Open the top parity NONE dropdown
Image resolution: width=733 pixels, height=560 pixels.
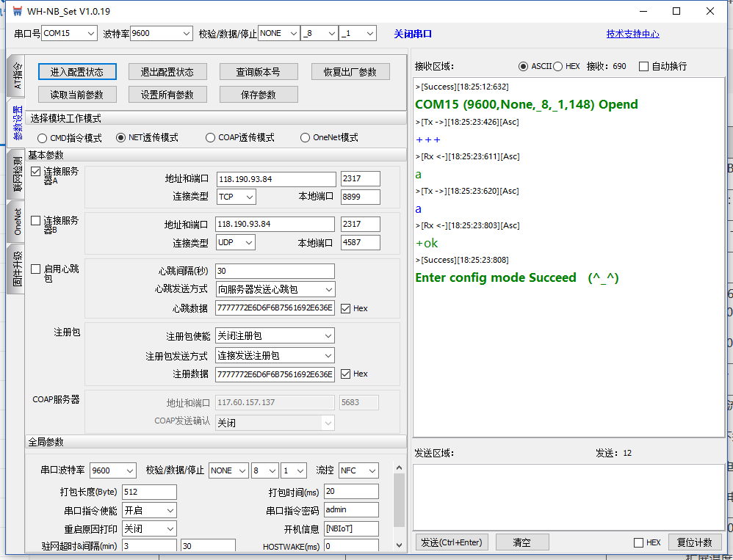point(278,34)
